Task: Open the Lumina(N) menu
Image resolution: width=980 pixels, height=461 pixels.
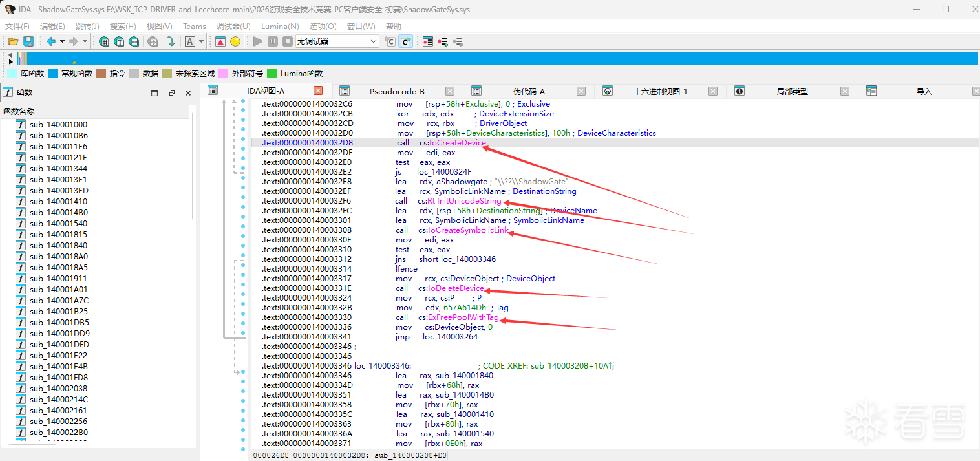Action: click(280, 27)
